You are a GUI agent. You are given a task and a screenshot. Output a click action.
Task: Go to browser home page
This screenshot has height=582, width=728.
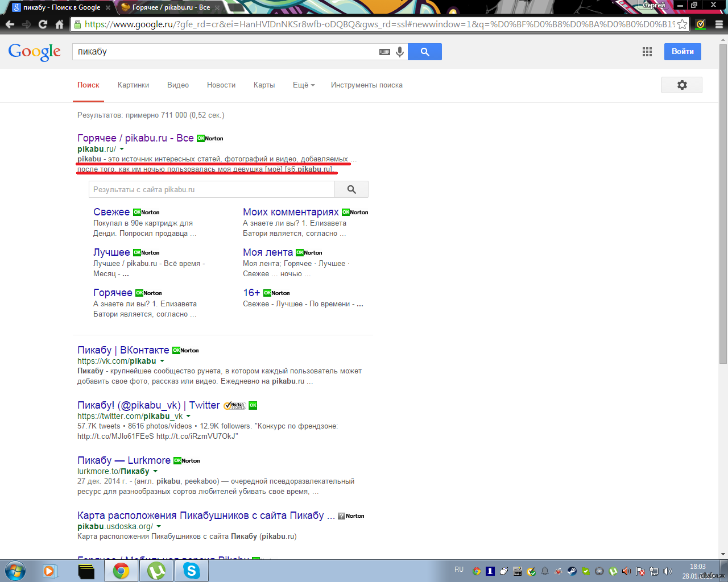59,24
